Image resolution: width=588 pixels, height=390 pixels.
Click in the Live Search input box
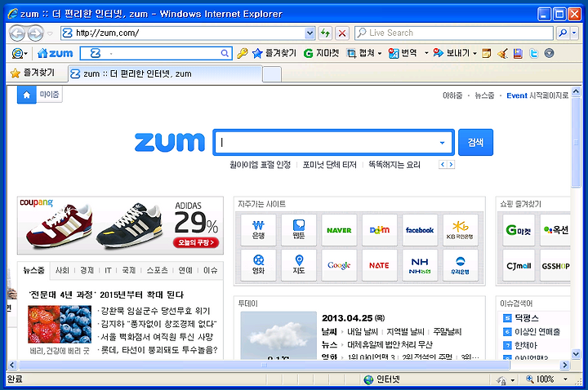click(x=454, y=33)
